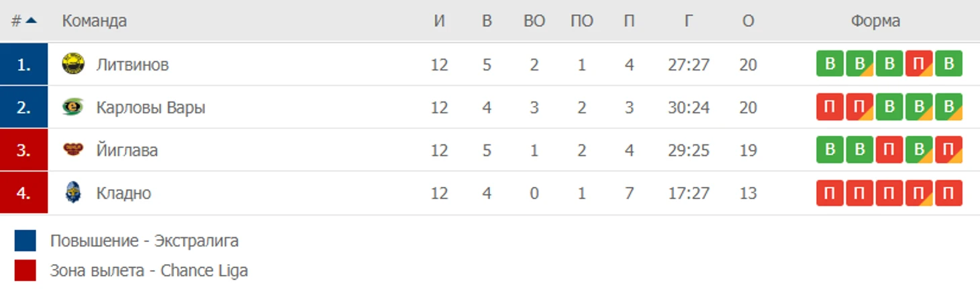This screenshot has width=980, height=289.
Task: Click the Форма column header
Action: [875, 21]
